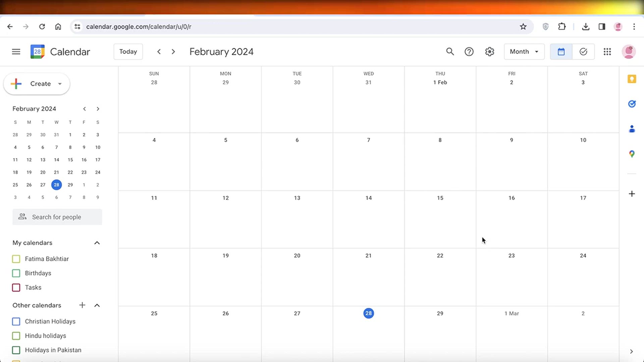Open the Create button dropdown arrow
This screenshot has width=644, height=362.
pos(60,84)
